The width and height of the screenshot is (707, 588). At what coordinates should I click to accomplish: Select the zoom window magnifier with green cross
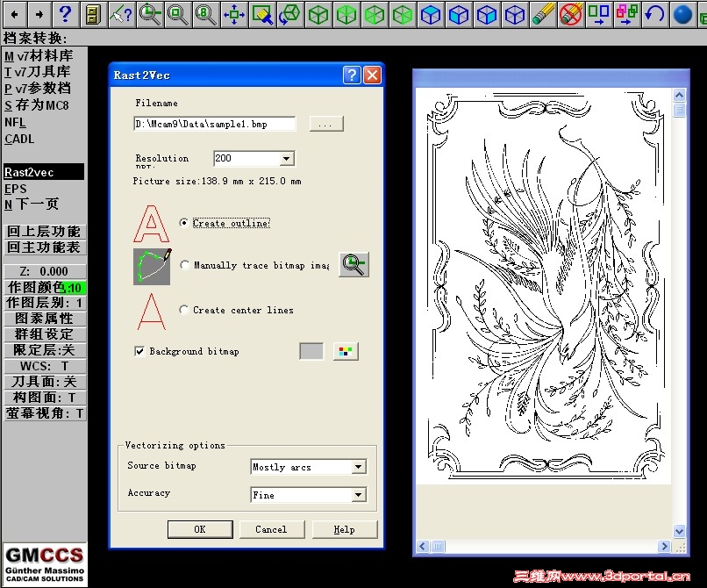pos(150,14)
